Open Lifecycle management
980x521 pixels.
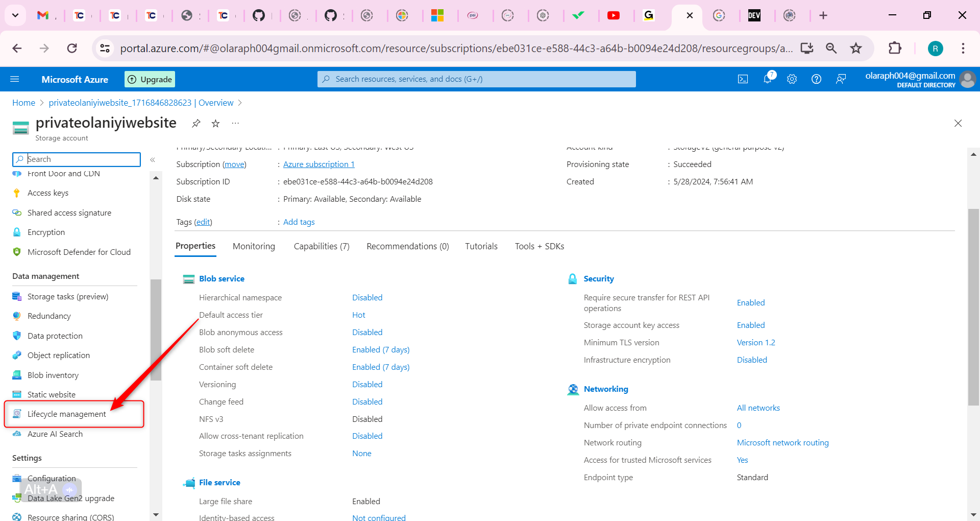(x=67, y=414)
